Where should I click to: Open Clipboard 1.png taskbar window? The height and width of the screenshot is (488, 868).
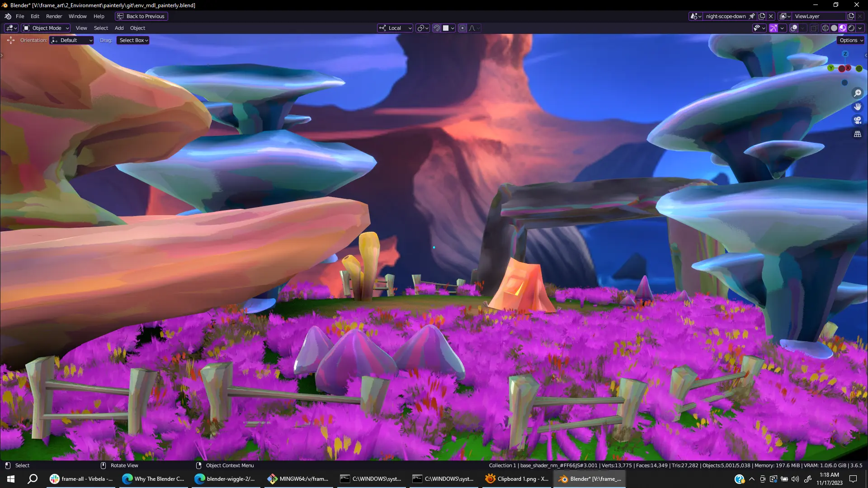click(517, 479)
